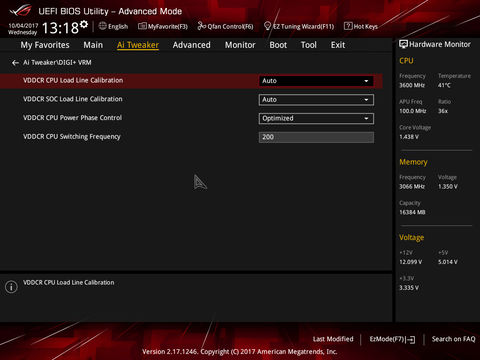Click the memory voltage 1.350 V
The width and height of the screenshot is (480, 360).
(448, 187)
